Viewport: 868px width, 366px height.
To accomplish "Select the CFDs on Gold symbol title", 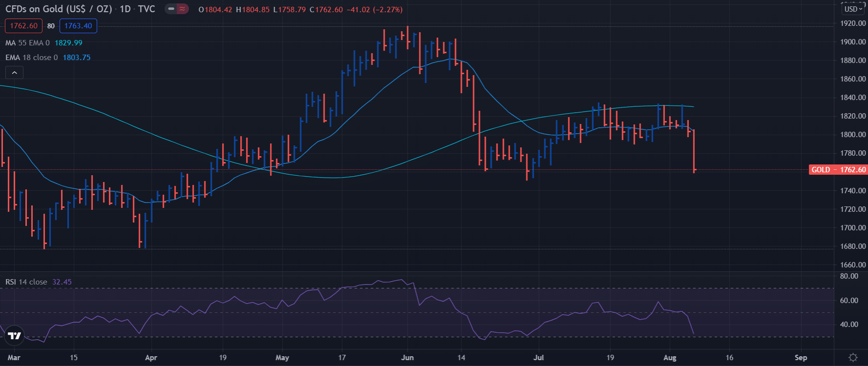I will [59, 9].
